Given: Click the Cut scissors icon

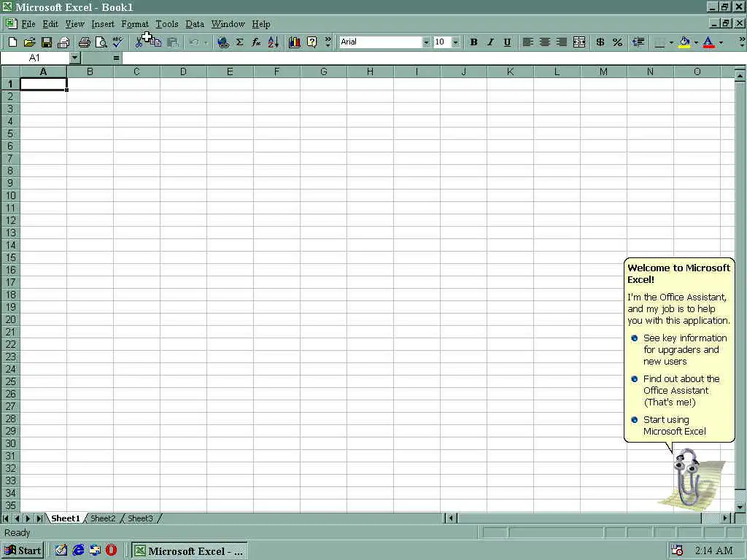Looking at the screenshot, I should tap(139, 42).
